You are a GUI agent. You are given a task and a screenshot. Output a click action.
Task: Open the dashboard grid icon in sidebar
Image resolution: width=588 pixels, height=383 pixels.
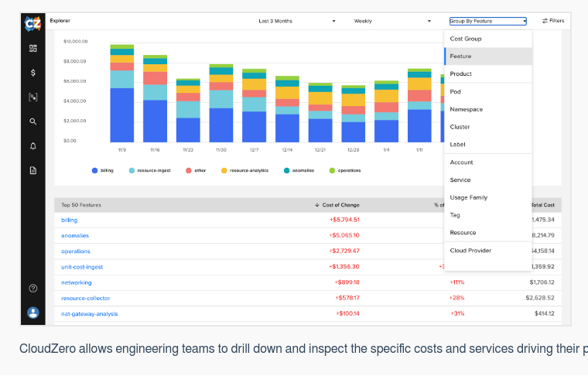(x=33, y=48)
